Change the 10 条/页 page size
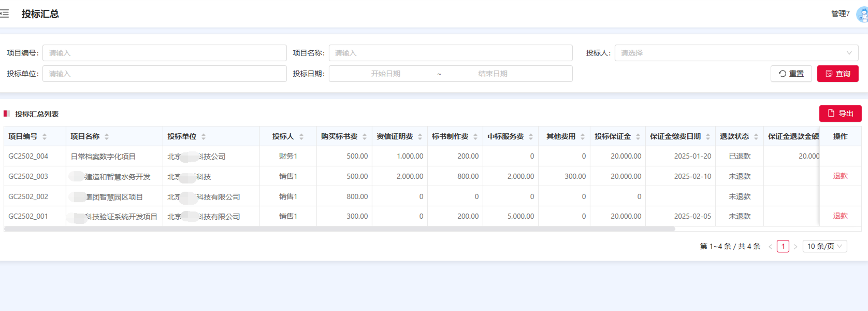 click(825, 246)
